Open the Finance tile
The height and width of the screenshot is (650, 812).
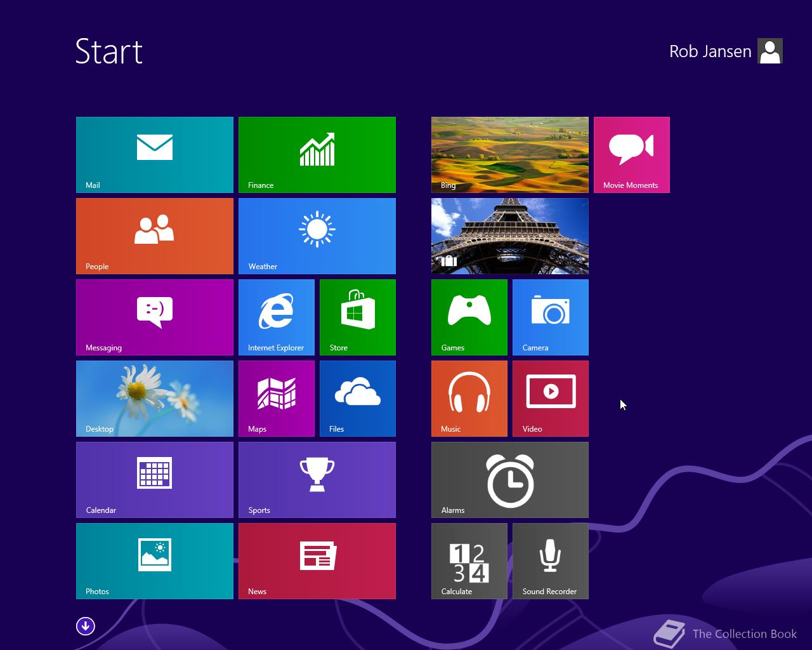[x=317, y=155]
